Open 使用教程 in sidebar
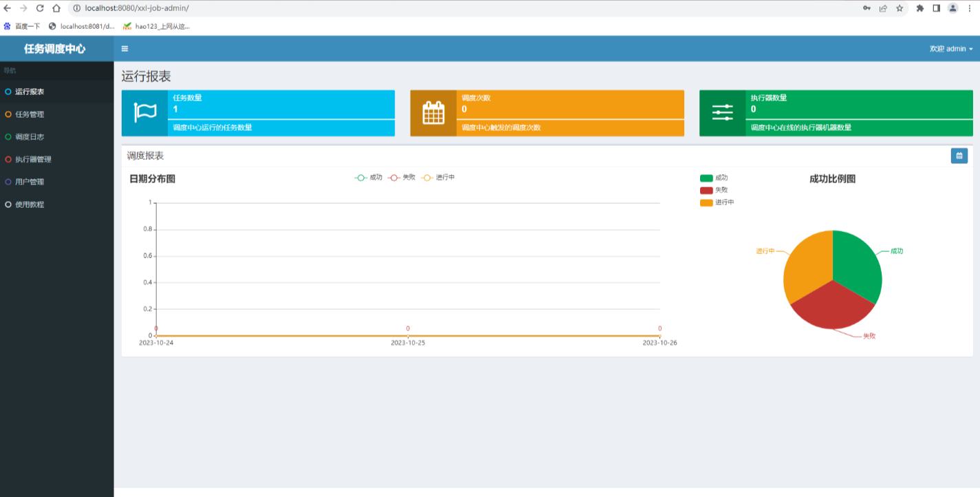 click(57, 204)
